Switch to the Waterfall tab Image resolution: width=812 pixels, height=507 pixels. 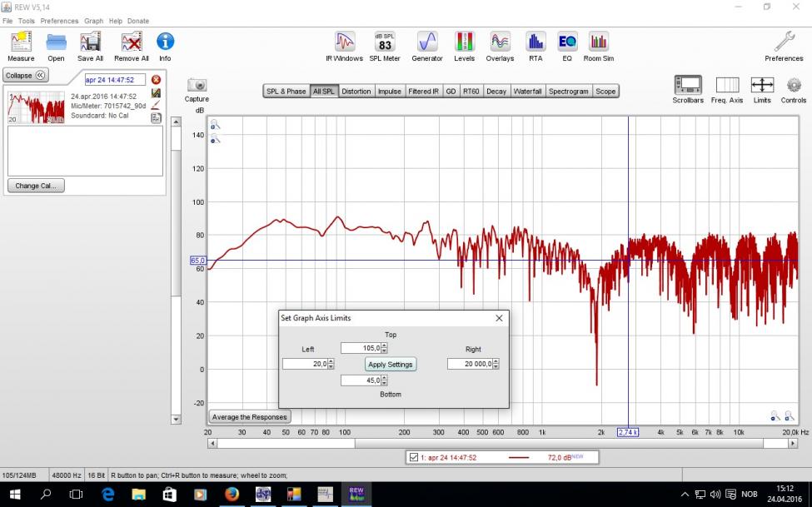click(x=527, y=92)
